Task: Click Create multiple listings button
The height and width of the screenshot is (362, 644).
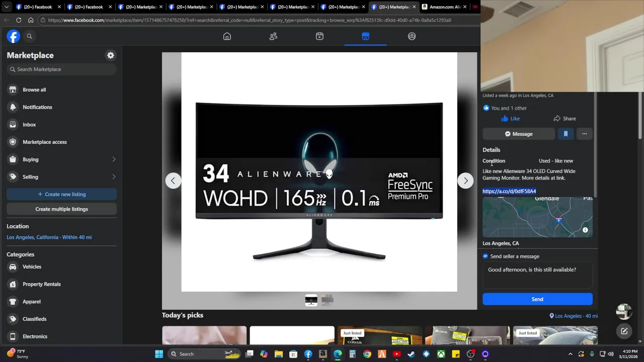Action: [61, 209]
